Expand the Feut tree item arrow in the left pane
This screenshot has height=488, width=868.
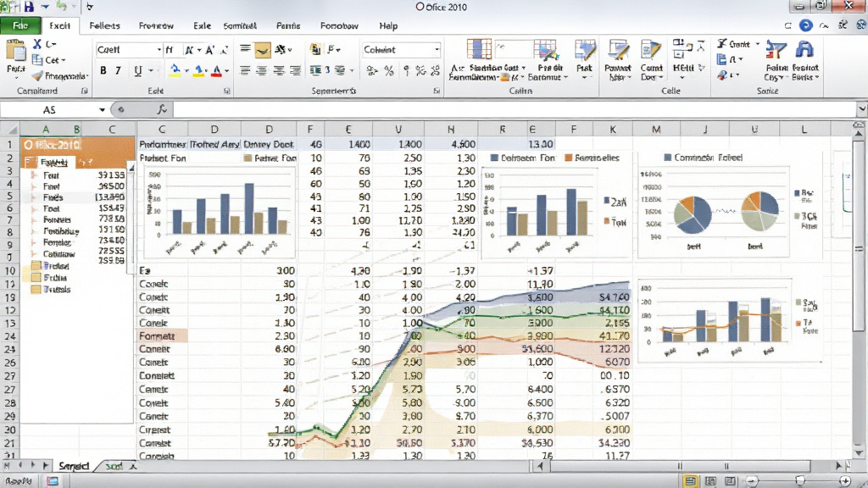[x=34, y=175]
